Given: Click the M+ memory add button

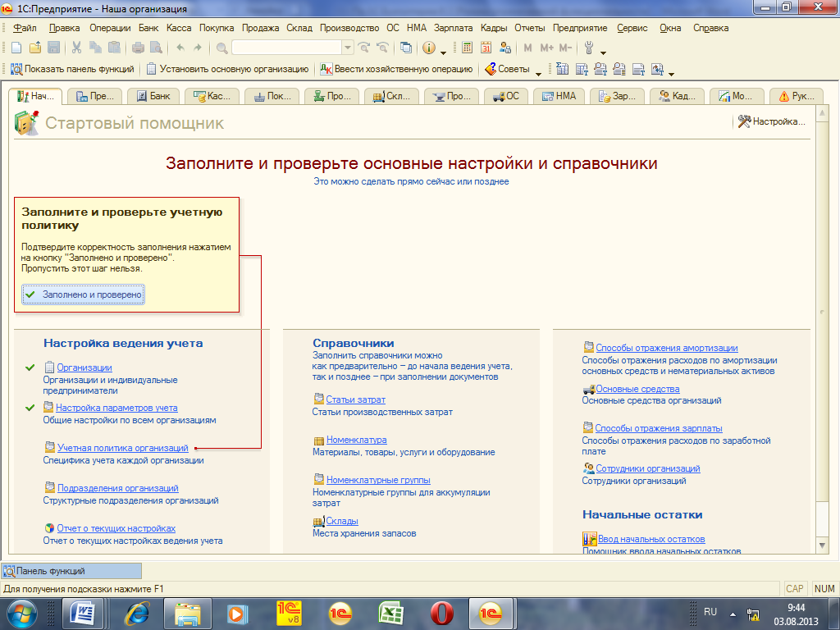Looking at the screenshot, I should pyautogui.click(x=546, y=48).
